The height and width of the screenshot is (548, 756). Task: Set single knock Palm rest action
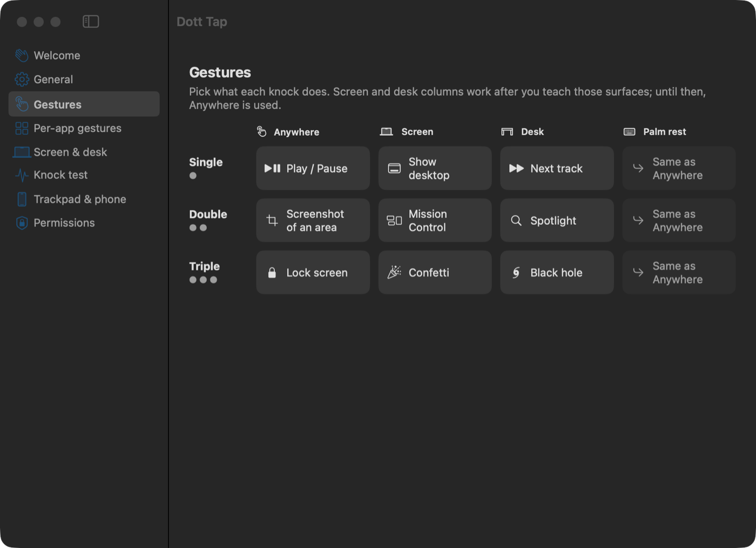pyautogui.click(x=679, y=168)
